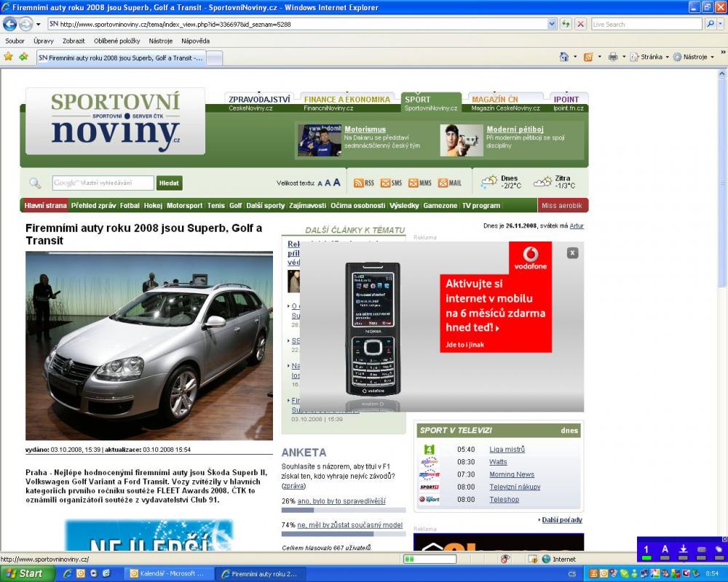Image resolution: width=728 pixels, height=582 pixels.
Task: Go back using the browser back arrow
Action: 10,24
